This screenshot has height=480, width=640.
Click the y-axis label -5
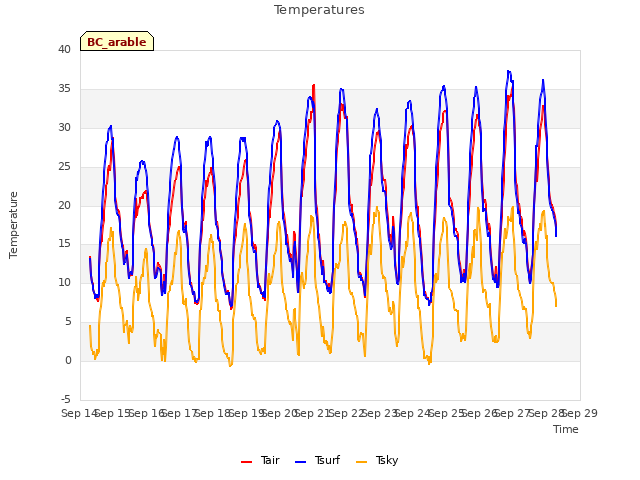tap(66, 399)
